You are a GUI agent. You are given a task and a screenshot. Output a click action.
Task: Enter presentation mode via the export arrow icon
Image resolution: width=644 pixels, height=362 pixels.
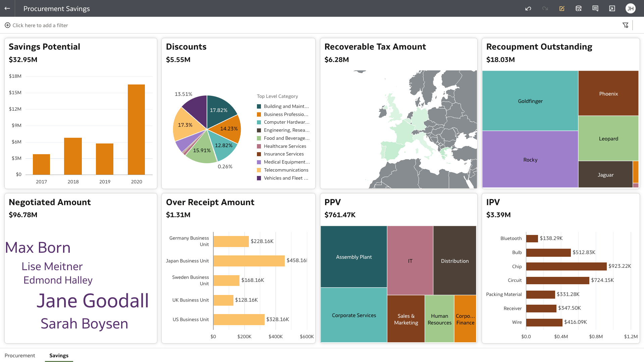click(x=612, y=8)
